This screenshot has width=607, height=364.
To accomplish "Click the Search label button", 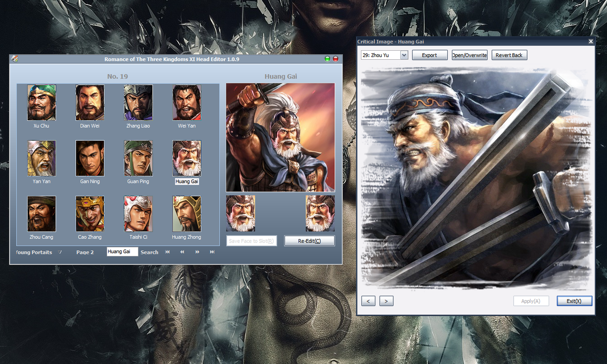I will [149, 252].
